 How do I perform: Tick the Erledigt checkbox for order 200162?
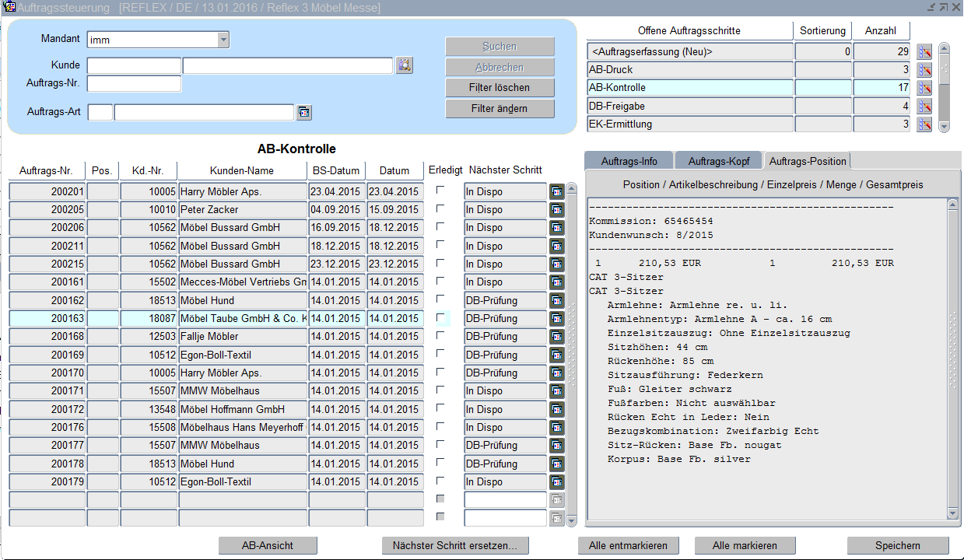click(441, 299)
